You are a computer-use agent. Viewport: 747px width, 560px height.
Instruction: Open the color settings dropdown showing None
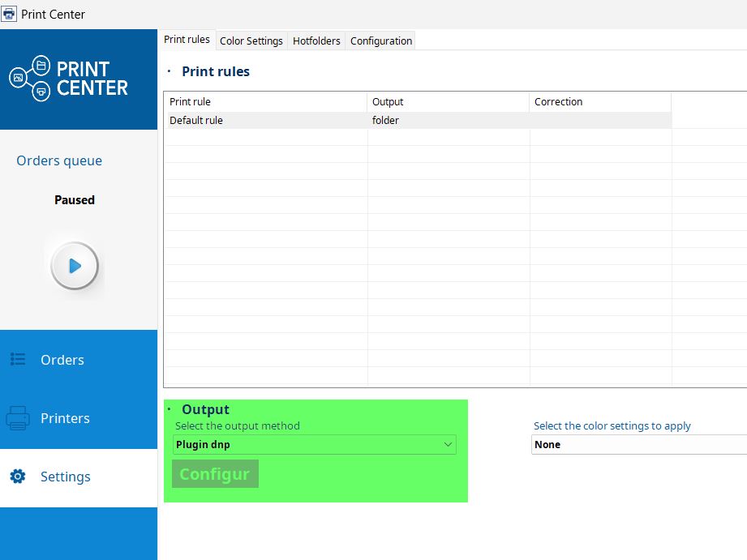click(x=638, y=444)
